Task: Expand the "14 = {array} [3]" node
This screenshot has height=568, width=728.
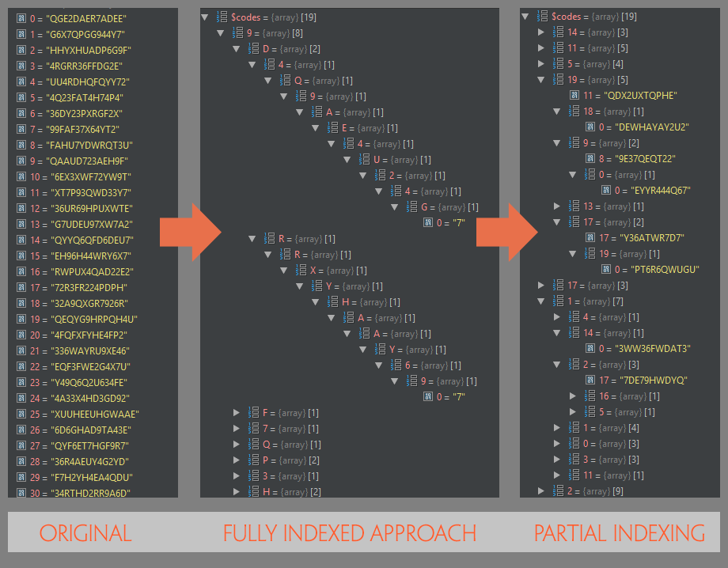Action: tap(541, 32)
